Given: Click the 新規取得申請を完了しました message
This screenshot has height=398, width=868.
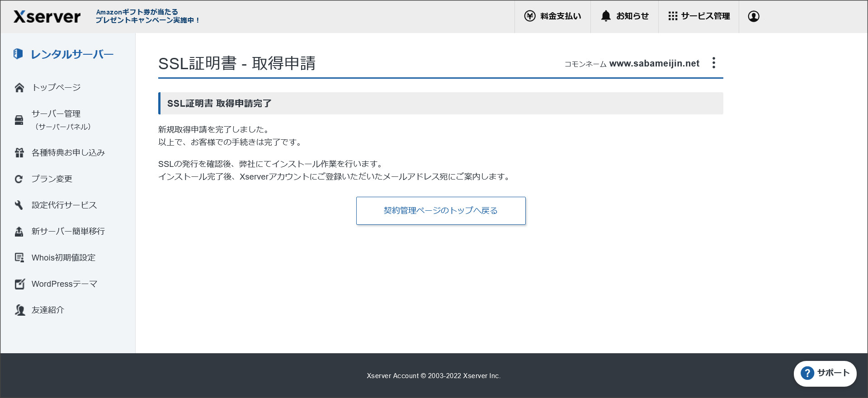Looking at the screenshot, I should tap(215, 130).
